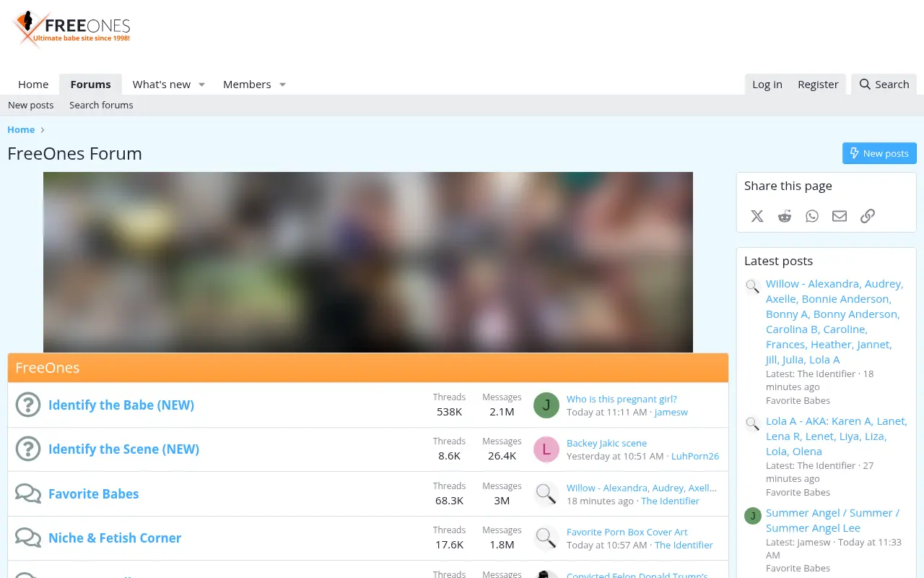This screenshot has height=578, width=924.
Task: Click the FreeOnes logo
Action: (x=71, y=29)
